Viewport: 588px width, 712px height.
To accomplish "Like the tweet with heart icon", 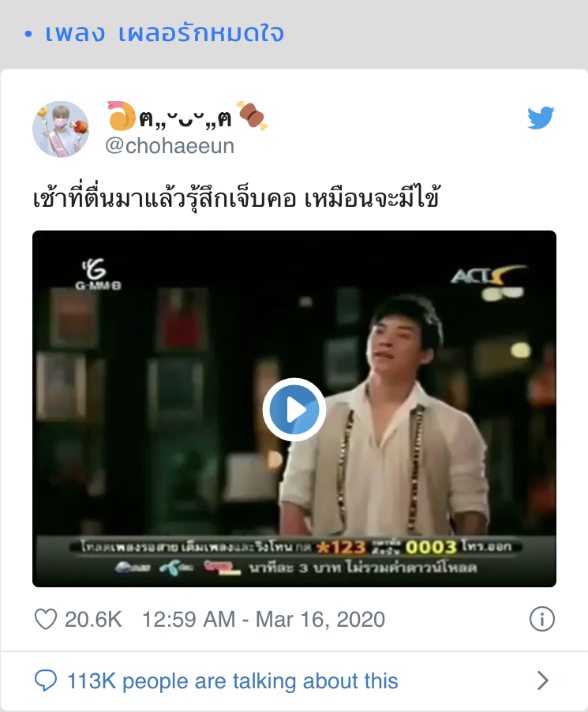I will [46, 619].
